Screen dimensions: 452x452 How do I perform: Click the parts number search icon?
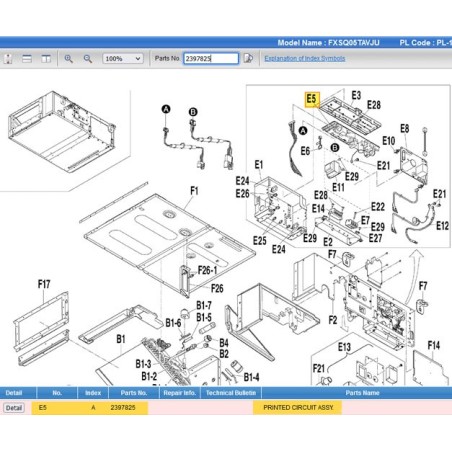point(248,58)
